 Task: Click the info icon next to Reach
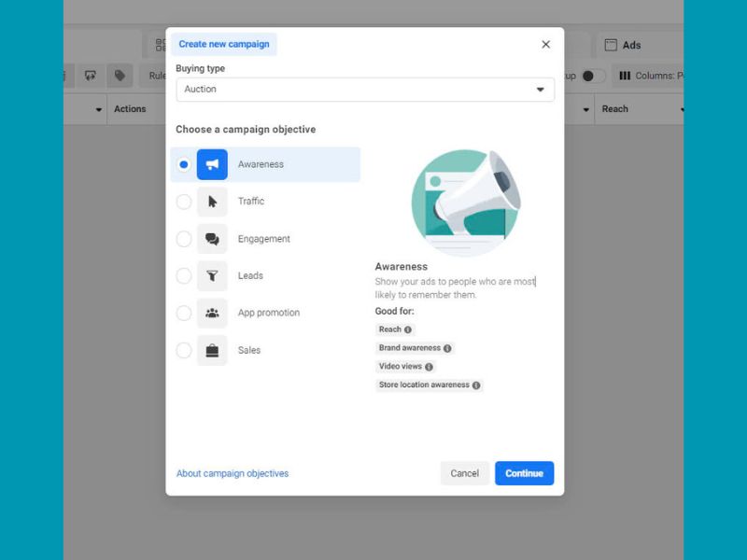tap(408, 329)
